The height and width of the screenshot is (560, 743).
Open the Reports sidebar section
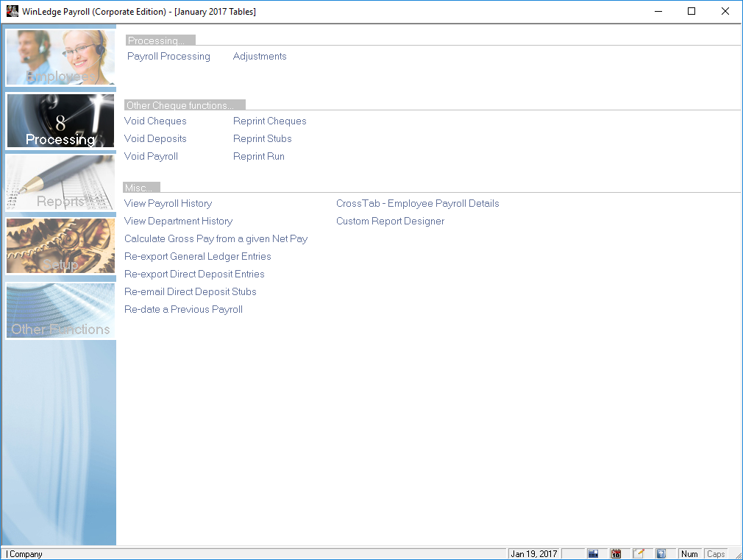pyautogui.click(x=60, y=182)
